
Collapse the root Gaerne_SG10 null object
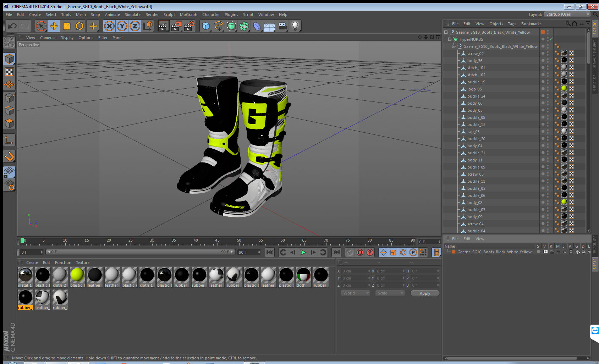pyautogui.click(x=446, y=32)
